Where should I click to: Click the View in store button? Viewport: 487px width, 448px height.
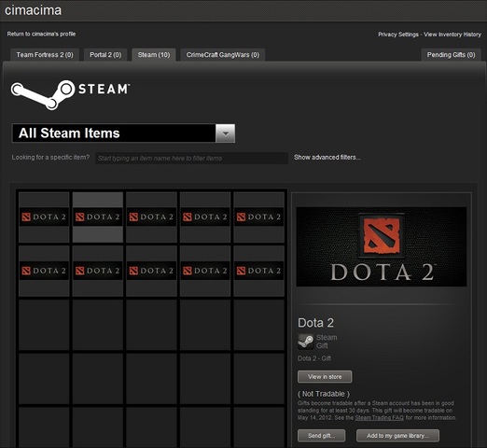[325, 377]
